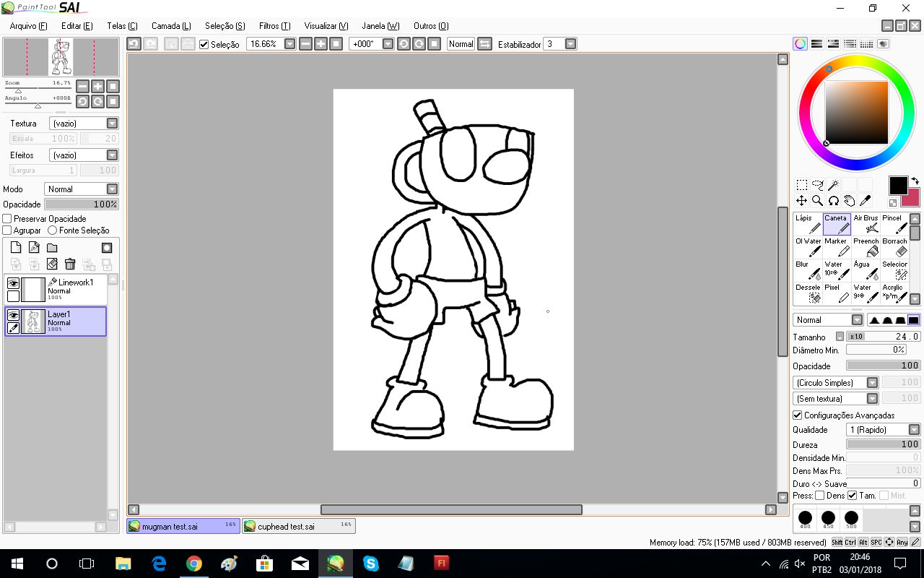Uncheck Configurações Avançadas

coord(798,415)
